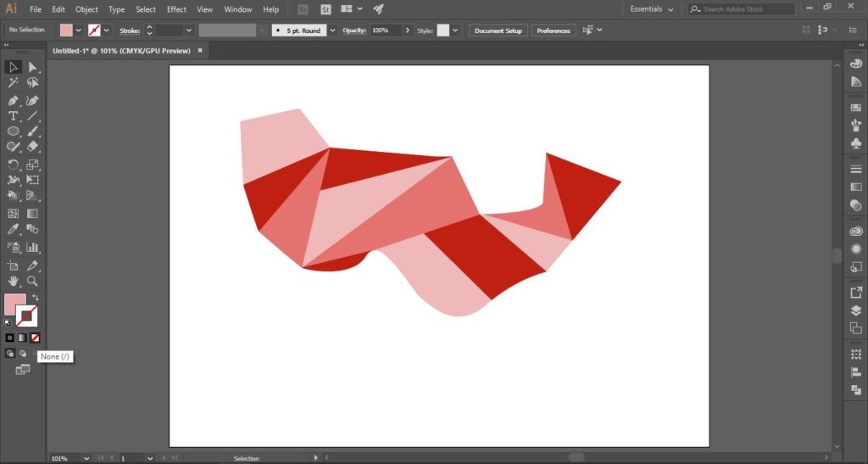Select the Width/Warp tool

[13, 180]
